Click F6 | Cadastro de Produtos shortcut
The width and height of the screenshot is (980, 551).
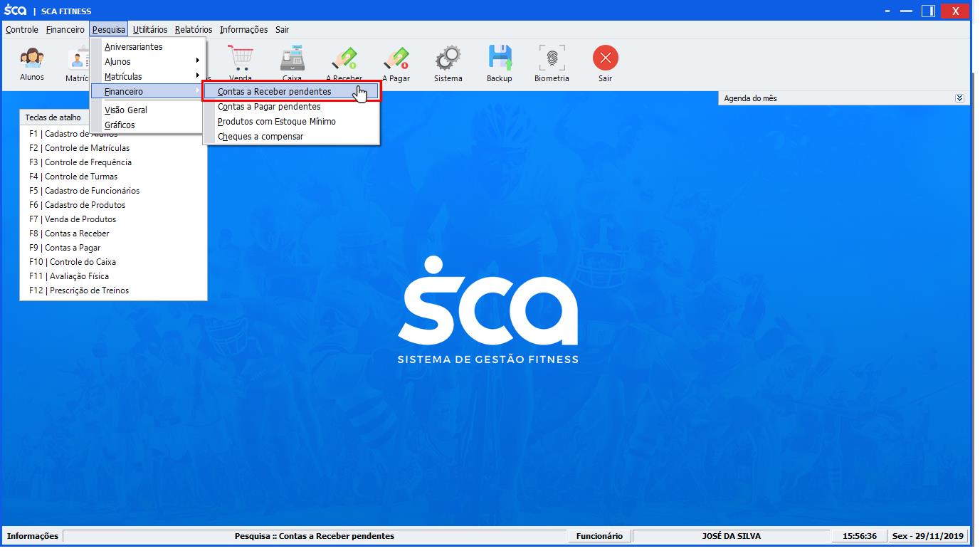78,205
